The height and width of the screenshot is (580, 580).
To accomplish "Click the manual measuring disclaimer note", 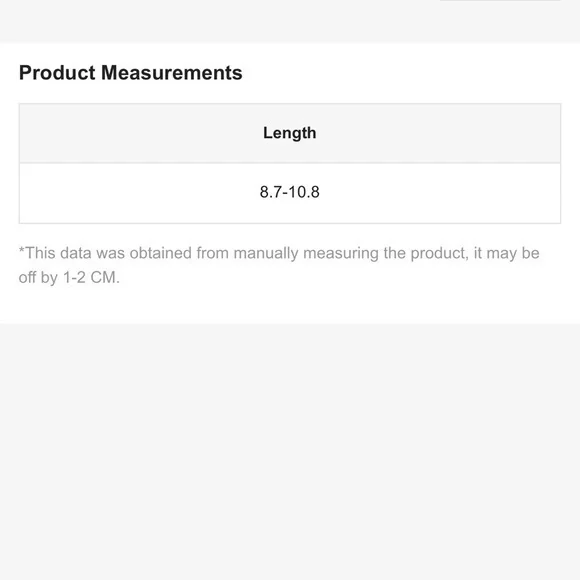I will [x=279, y=265].
